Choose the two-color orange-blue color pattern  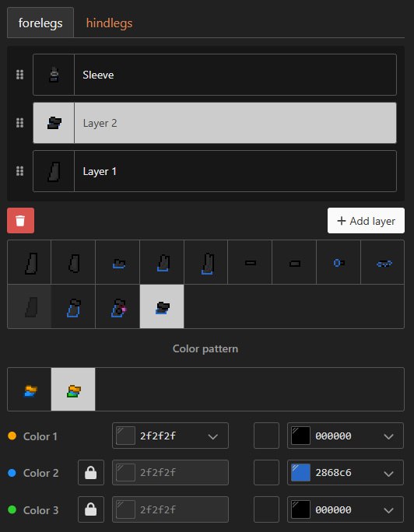click(30, 389)
